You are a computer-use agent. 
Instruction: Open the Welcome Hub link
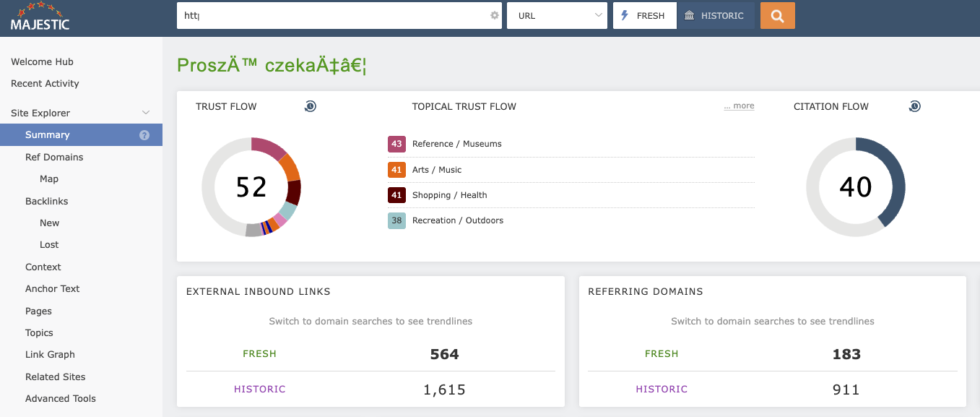(x=42, y=61)
